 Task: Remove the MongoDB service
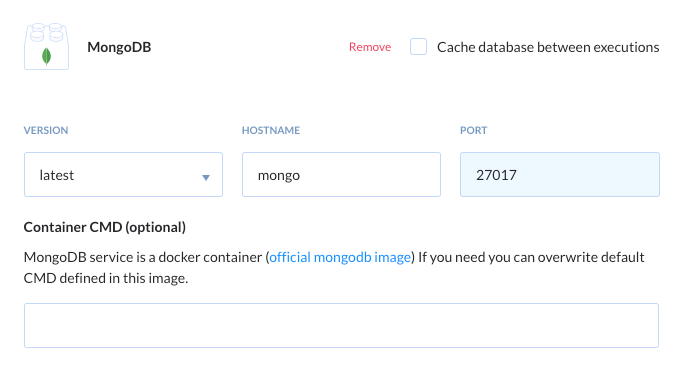(x=370, y=47)
